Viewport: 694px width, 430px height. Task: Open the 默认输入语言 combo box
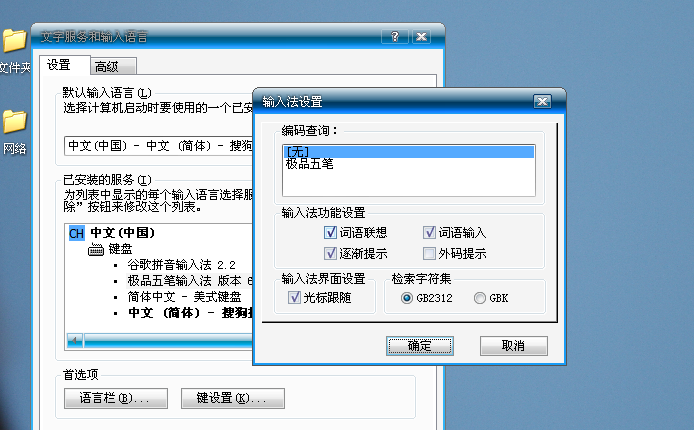coord(158,146)
